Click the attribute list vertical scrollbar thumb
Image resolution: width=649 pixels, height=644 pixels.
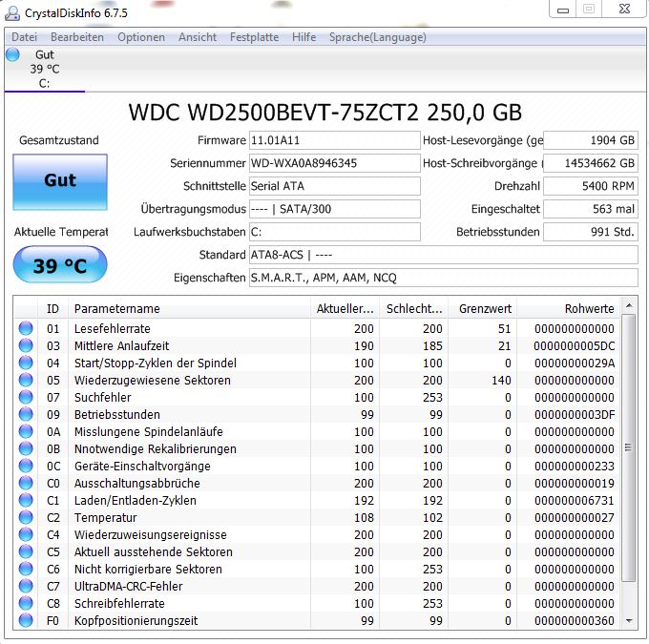pyautogui.click(x=629, y=447)
